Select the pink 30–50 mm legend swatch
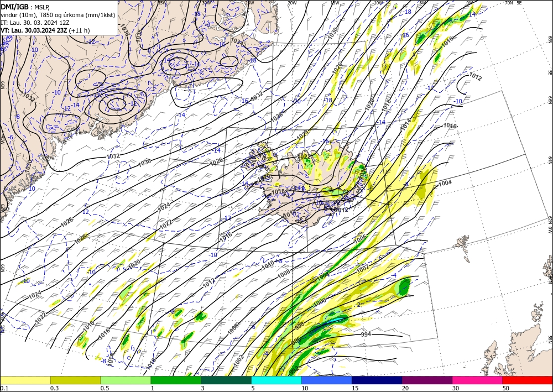Screen dimensions: 553x392 pos(478,380)
